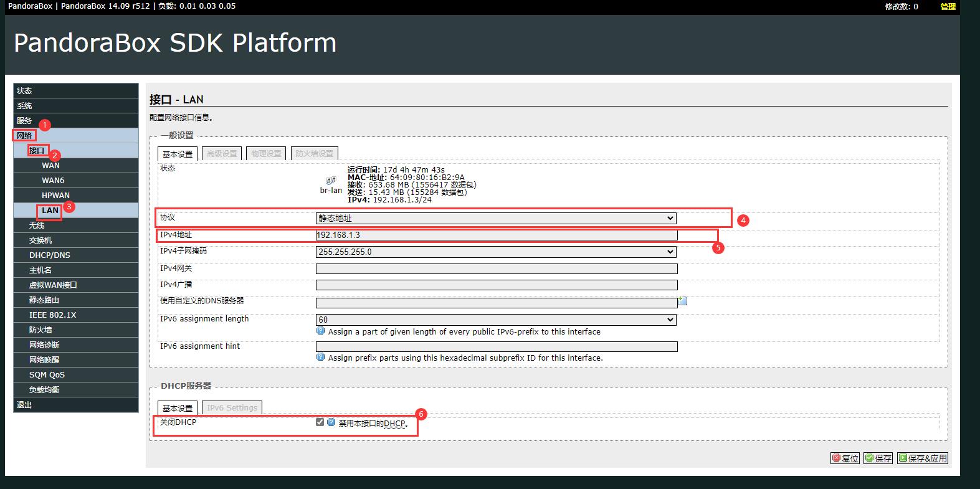Select the HPWAN interface in sidebar
This screenshot has width=980, height=489.
point(76,196)
